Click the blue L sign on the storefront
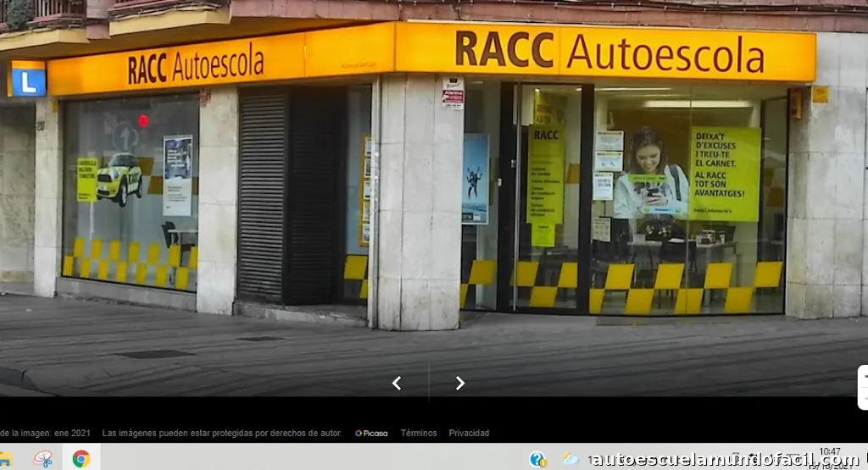Screen dimensions: 868x470 [x=27, y=80]
